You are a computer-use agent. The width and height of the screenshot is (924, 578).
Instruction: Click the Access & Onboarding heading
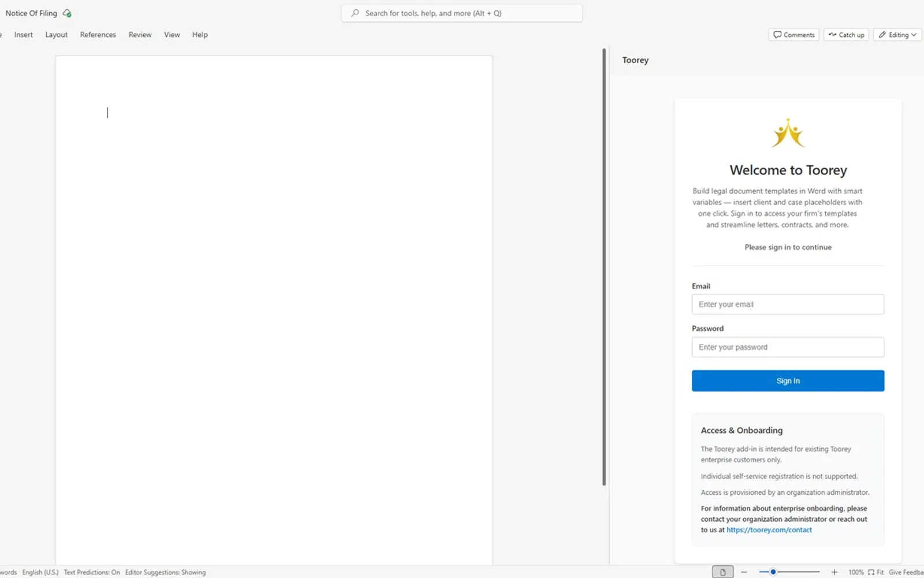tap(742, 431)
